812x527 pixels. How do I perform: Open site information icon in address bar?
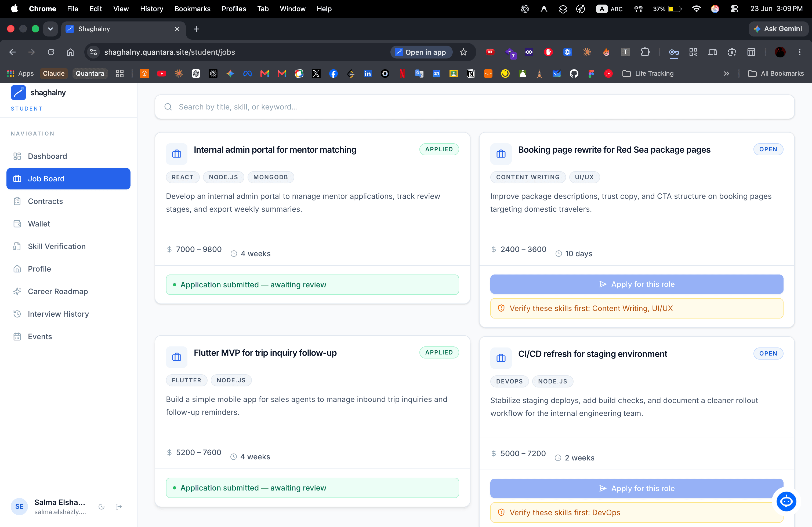pos(93,52)
